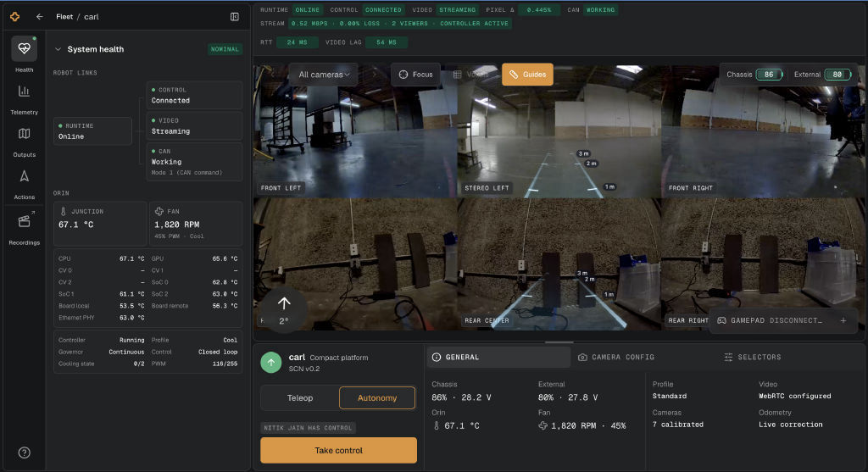The height and width of the screenshot is (472, 868).
Task: Toggle the Focus view button
Action: [415, 75]
